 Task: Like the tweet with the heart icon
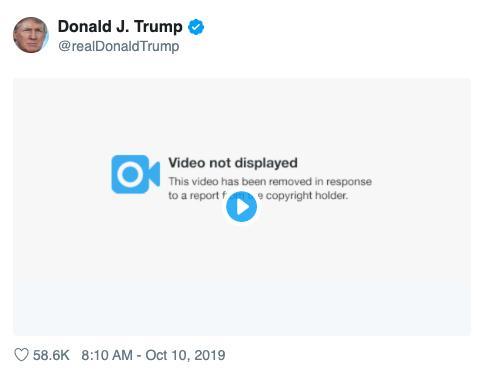[x=21, y=355]
